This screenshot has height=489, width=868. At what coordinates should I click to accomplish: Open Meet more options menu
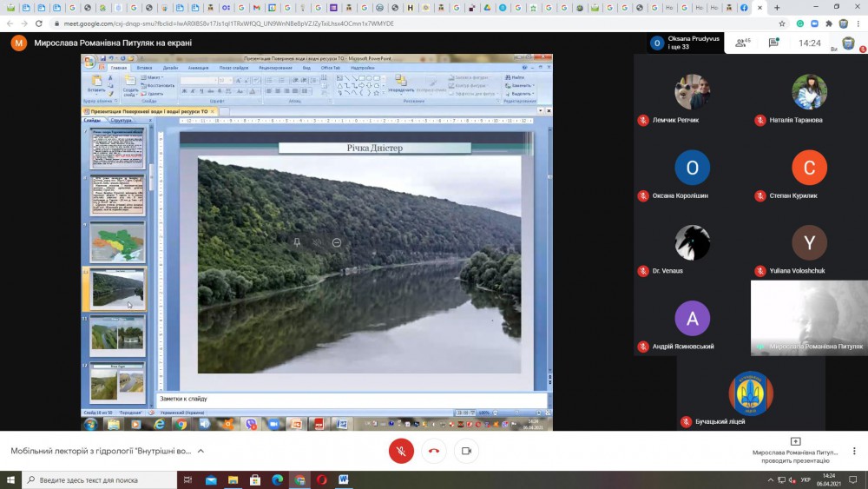[x=854, y=451]
